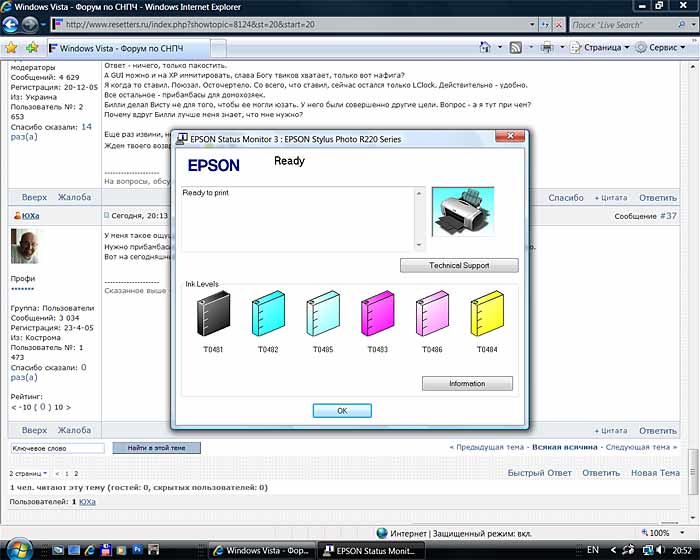Open the Страница menu
The image size is (700, 560).
pyautogui.click(x=600, y=47)
